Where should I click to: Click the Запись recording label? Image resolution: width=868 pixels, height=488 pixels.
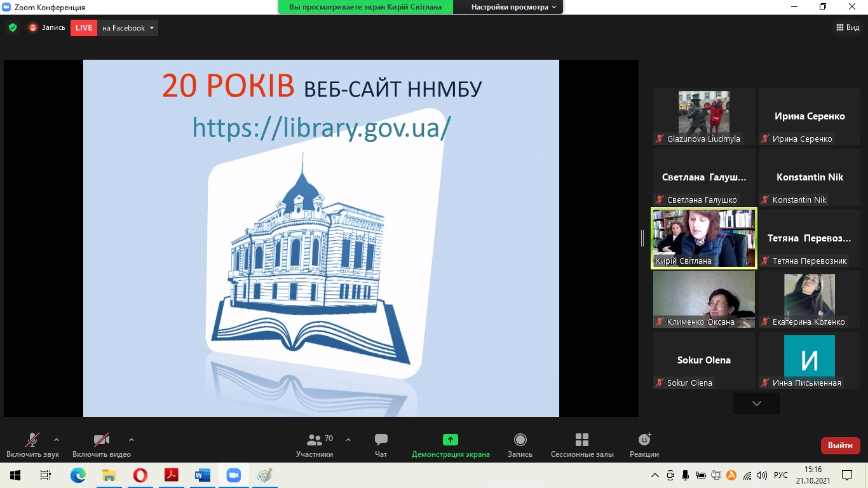[53, 27]
